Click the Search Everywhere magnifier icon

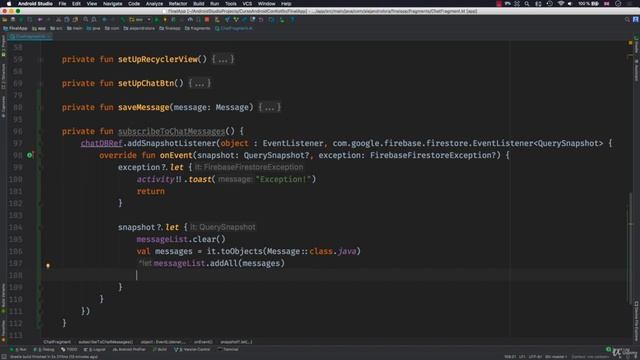(627, 20)
